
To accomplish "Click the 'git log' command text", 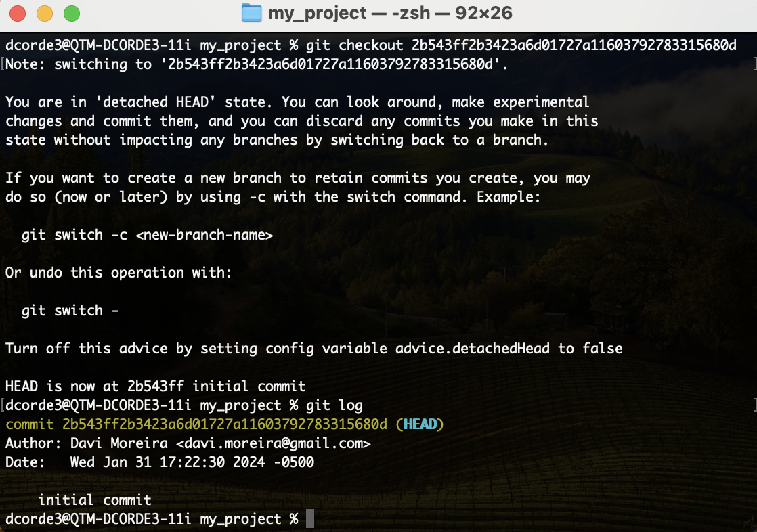I will 334,405.
